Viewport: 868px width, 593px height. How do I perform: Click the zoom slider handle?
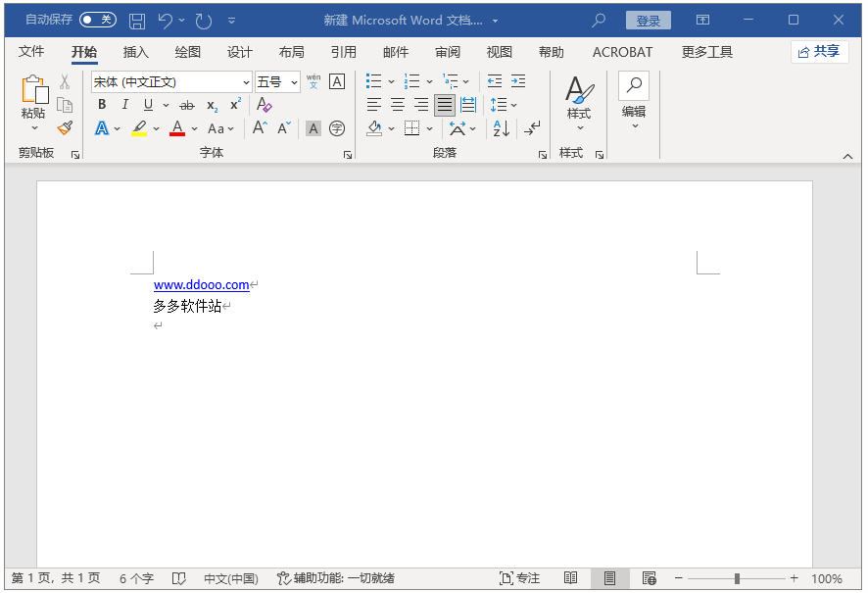click(x=737, y=578)
